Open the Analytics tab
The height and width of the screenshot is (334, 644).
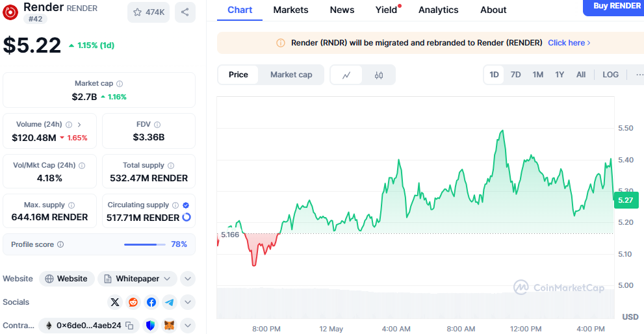pos(438,10)
